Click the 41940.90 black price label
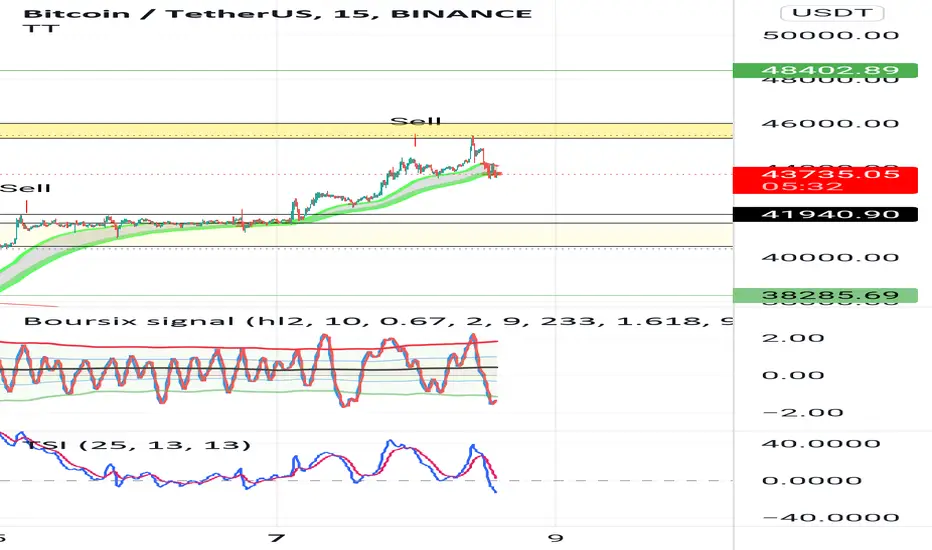The height and width of the screenshot is (550, 932). pyautogui.click(x=825, y=214)
